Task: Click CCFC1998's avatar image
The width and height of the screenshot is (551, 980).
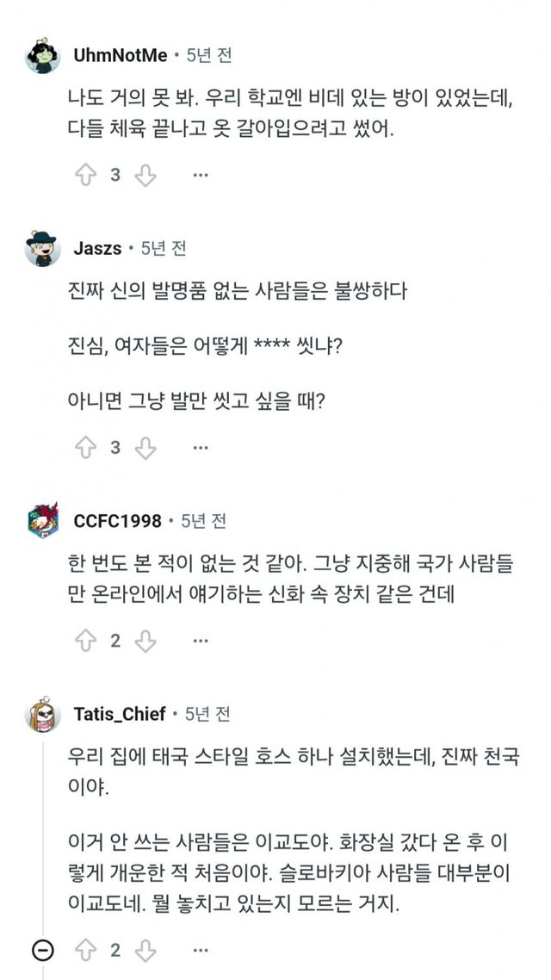Action: coord(43,521)
